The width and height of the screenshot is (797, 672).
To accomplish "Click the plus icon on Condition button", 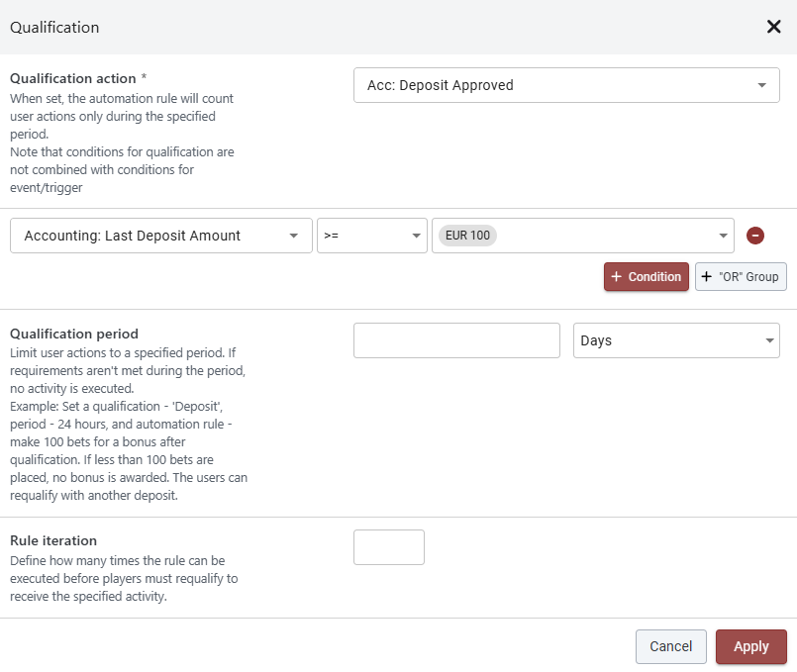I will point(617,277).
